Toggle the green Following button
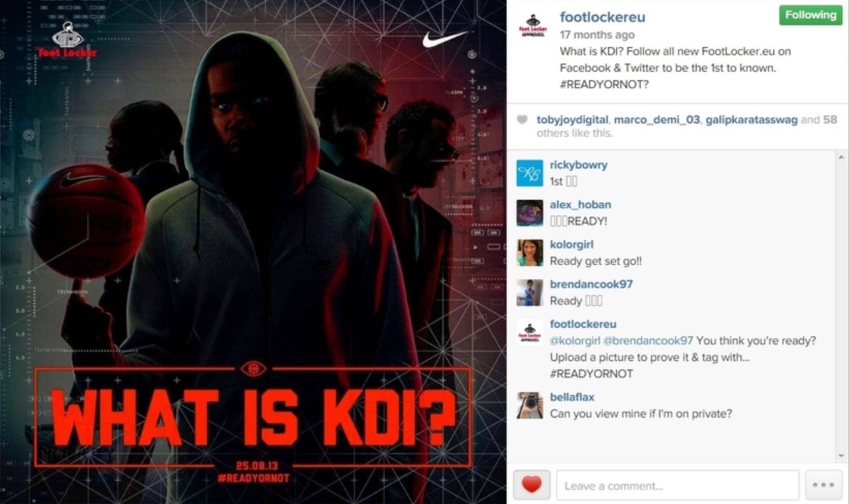The image size is (849, 504). pyautogui.click(x=811, y=15)
